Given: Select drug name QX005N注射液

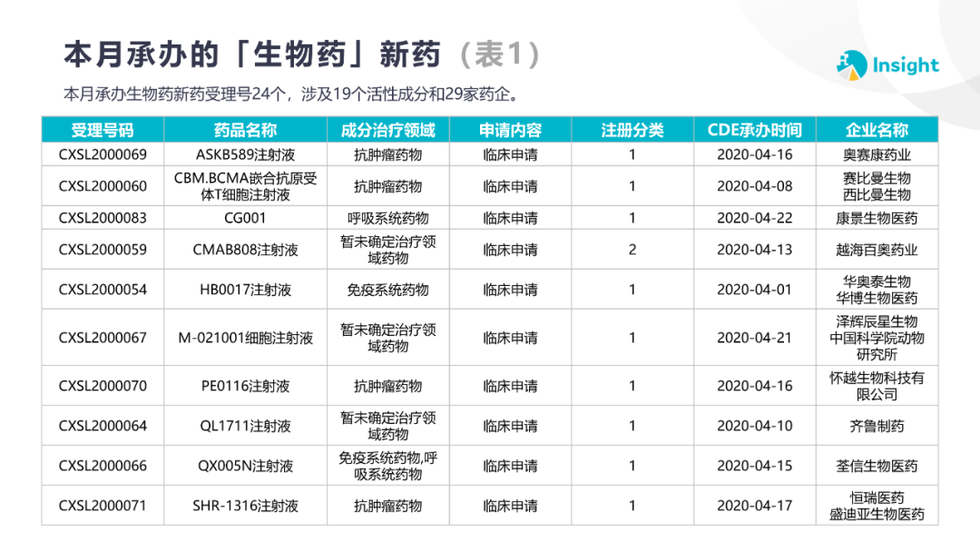Looking at the screenshot, I should [x=245, y=466].
